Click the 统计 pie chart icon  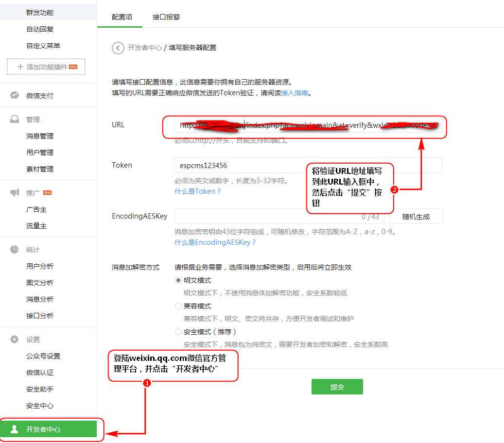click(x=15, y=250)
